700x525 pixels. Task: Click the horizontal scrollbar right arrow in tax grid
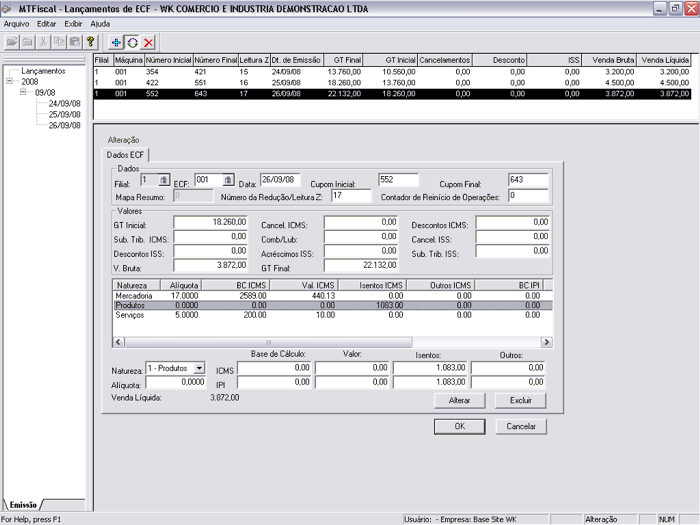(546, 342)
